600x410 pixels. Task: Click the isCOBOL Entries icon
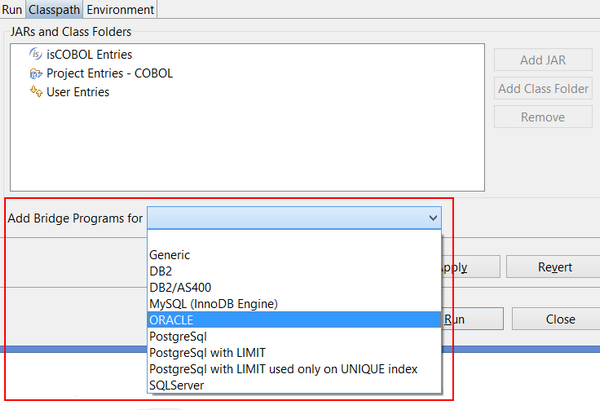tap(36, 54)
